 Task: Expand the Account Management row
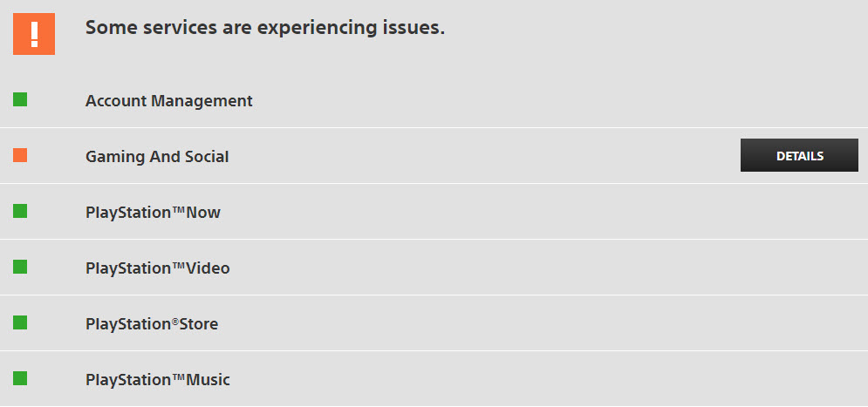point(434,100)
